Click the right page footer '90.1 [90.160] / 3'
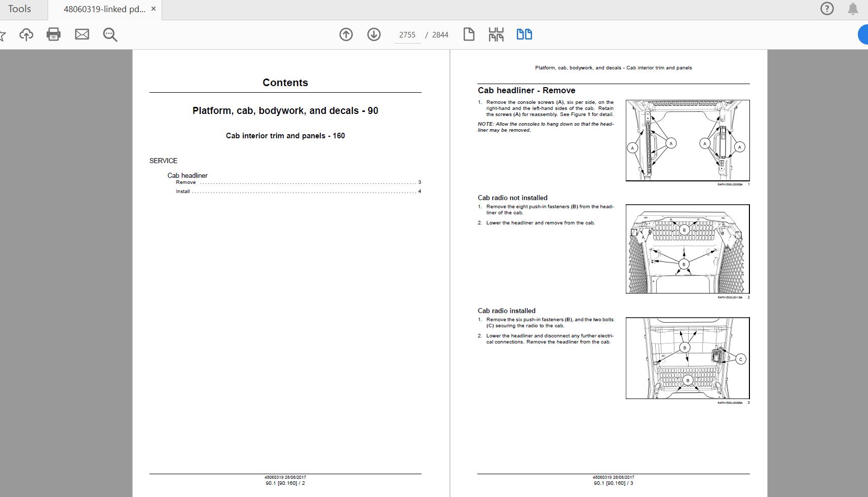The image size is (868, 497). coord(614,483)
